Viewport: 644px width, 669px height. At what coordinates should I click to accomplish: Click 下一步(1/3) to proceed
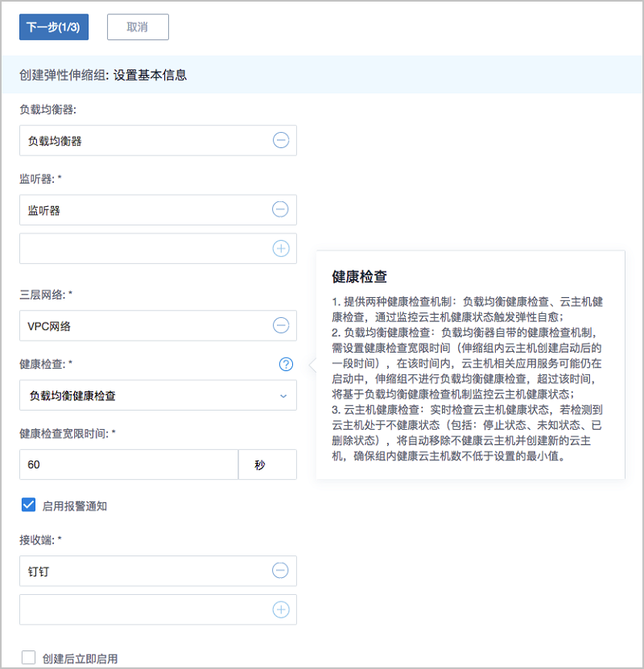(54, 27)
